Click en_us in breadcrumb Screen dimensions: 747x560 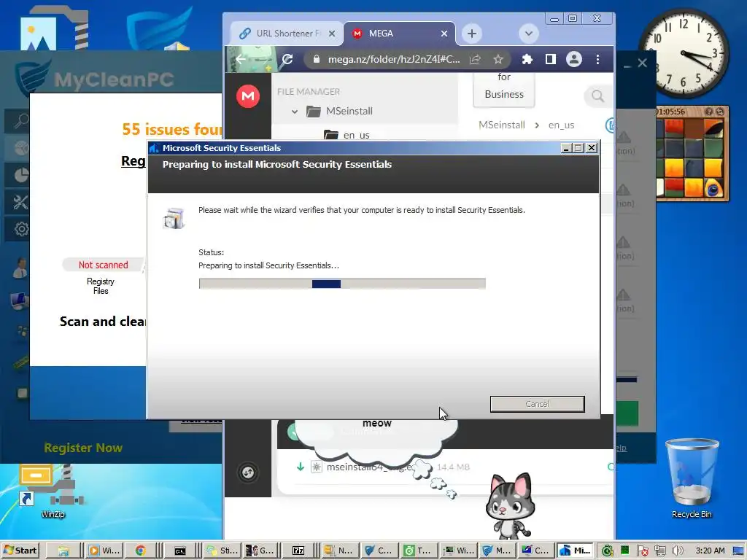pos(561,125)
